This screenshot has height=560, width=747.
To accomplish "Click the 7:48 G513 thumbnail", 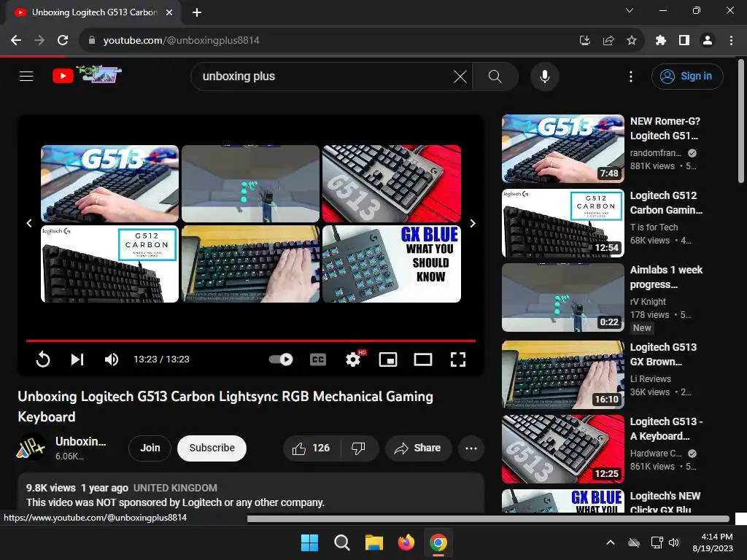I will 563,149.
